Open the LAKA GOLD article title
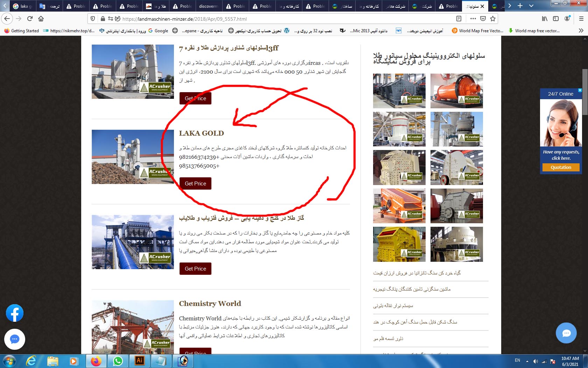 [x=201, y=133]
